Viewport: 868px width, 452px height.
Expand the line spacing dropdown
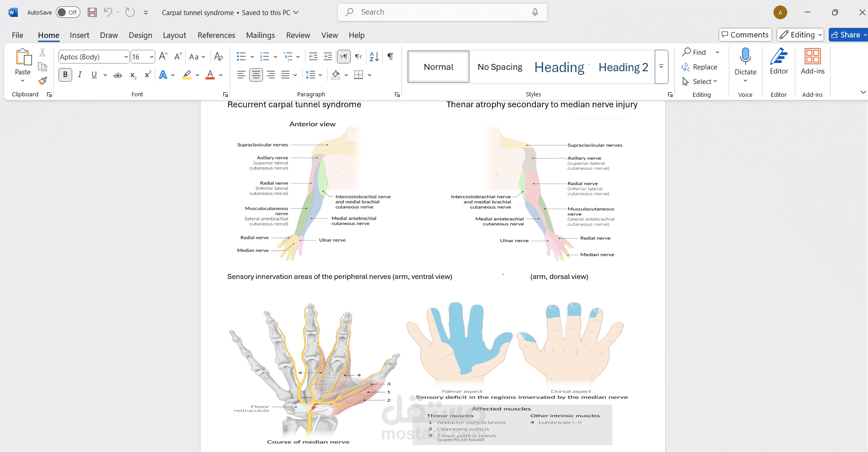321,75
